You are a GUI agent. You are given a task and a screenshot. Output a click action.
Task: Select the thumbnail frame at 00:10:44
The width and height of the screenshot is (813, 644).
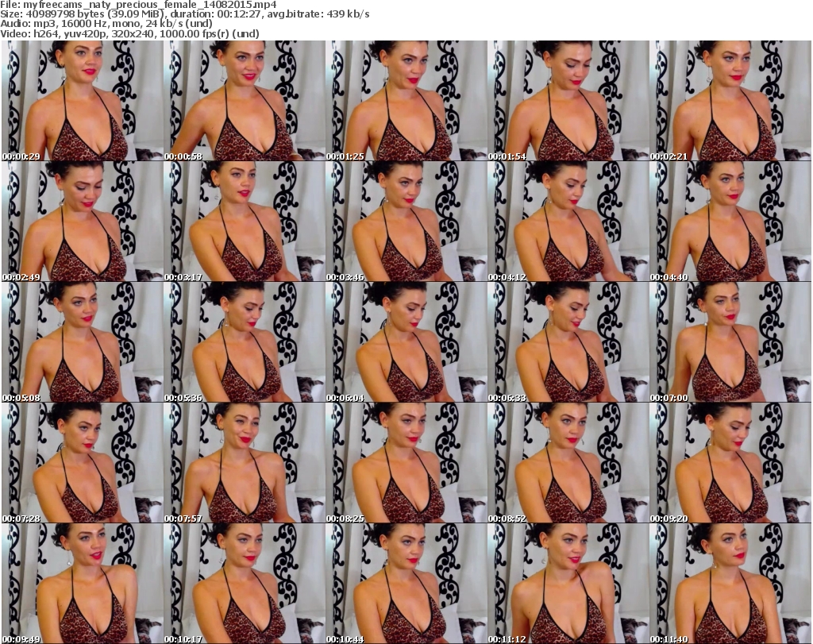406,584
